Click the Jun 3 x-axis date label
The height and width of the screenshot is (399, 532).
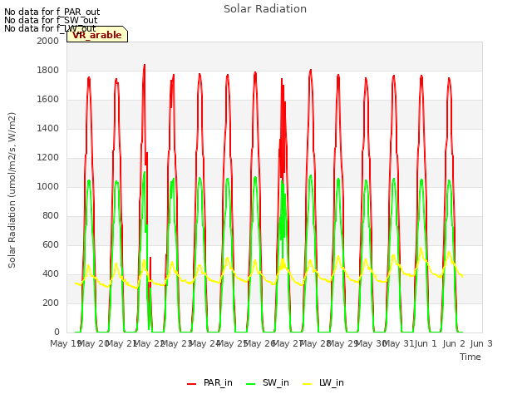click(481, 343)
